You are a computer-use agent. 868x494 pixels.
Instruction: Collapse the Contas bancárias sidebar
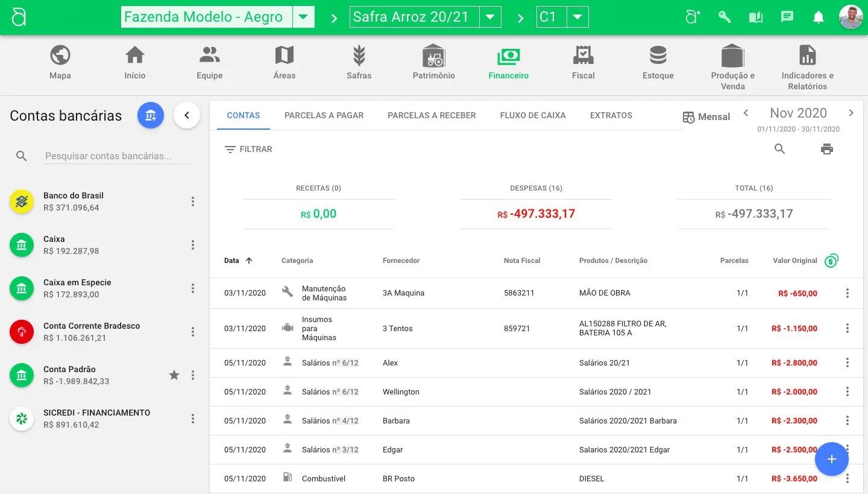(187, 115)
